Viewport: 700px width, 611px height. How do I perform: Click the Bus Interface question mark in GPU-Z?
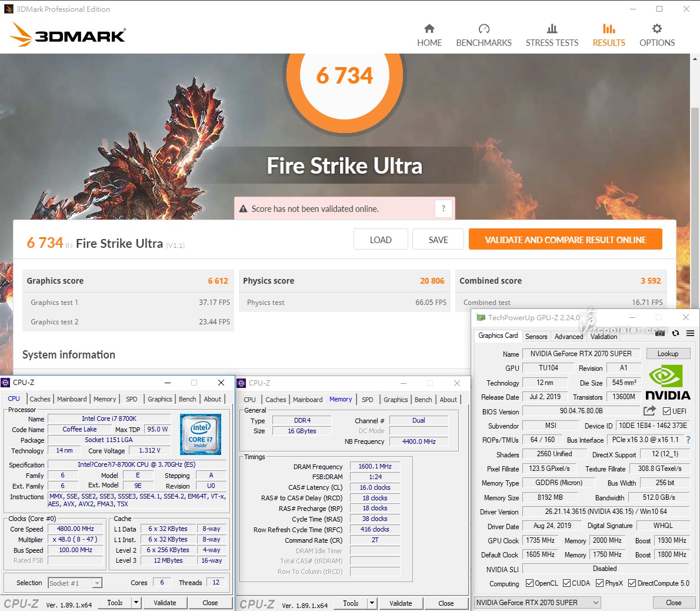pos(688,440)
